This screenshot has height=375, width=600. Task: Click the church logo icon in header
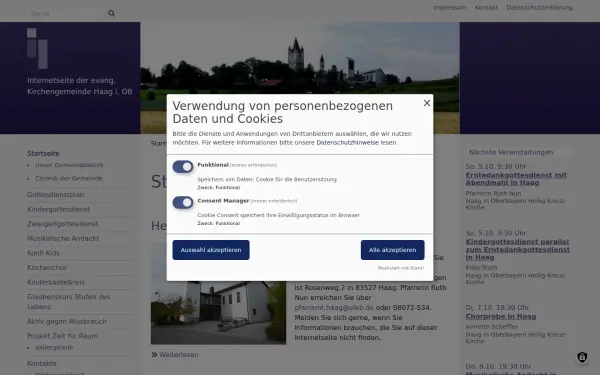coord(38,48)
